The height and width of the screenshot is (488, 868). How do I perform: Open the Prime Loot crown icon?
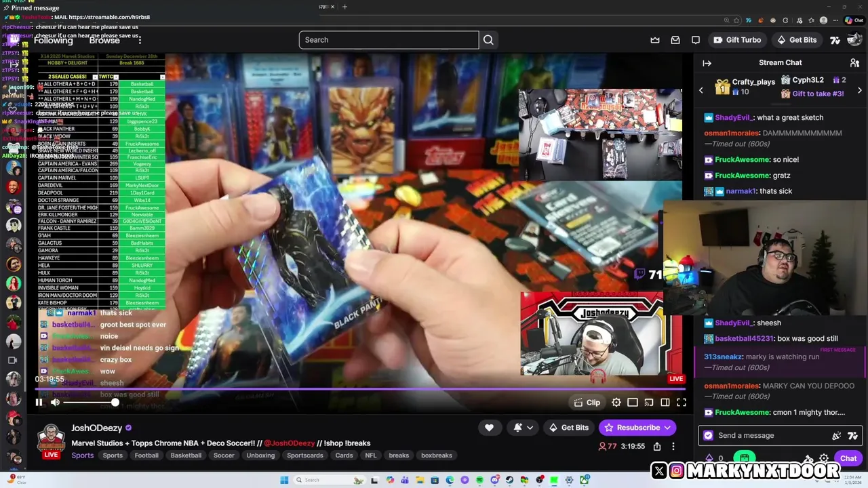coord(655,40)
